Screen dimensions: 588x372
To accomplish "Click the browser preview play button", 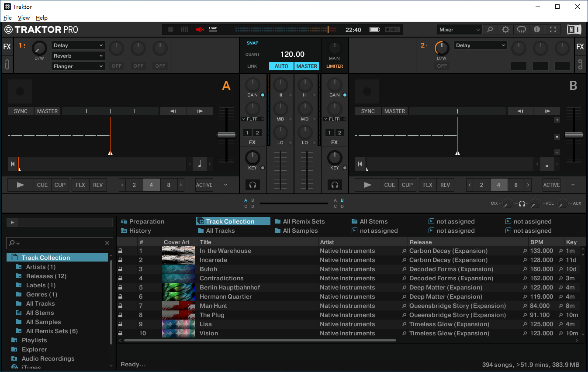I will coord(12,223).
